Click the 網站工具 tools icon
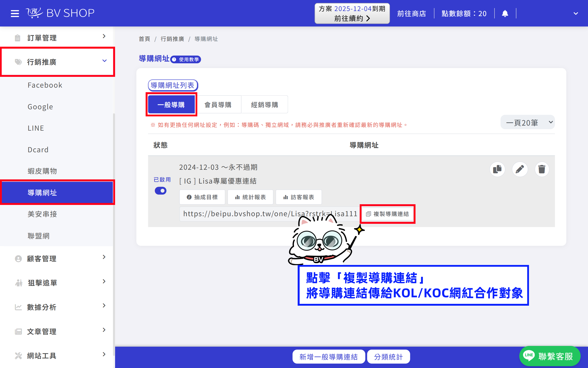This screenshot has height=368, width=588. point(18,356)
